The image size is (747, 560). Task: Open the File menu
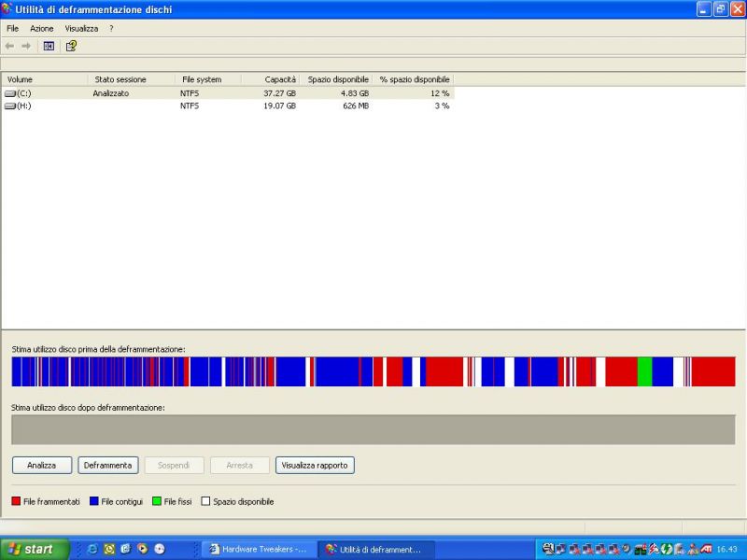pos(12,29)
